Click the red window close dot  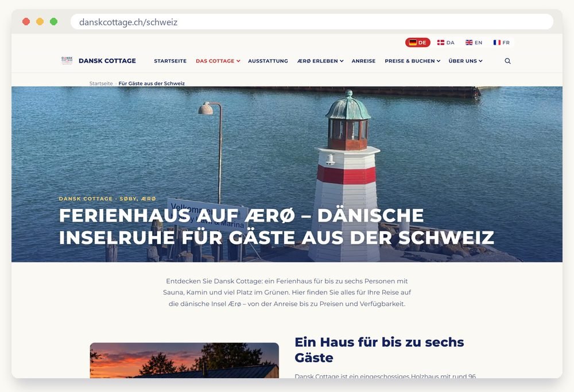click(26, 22)
